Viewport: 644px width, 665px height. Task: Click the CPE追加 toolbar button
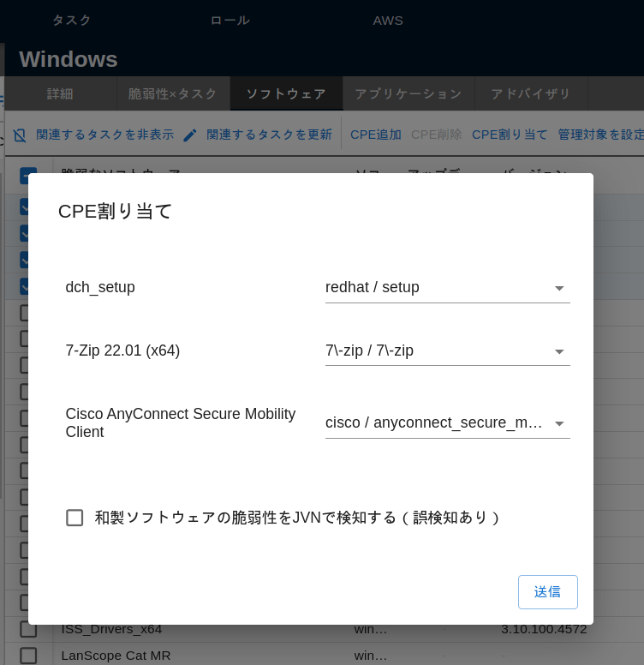(375, 135)
